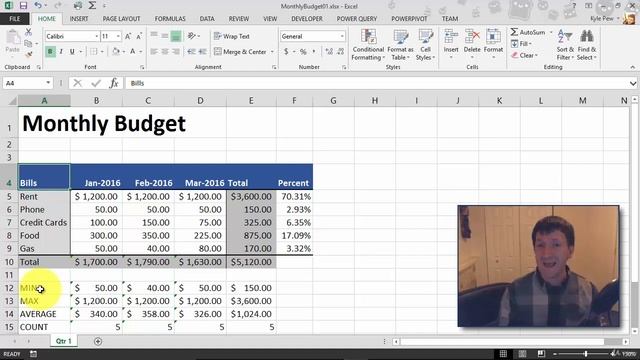Screen dimensions: 640x360
Task: Align text left in the cell
Action: pyautogui.click(x=154, y=51)
